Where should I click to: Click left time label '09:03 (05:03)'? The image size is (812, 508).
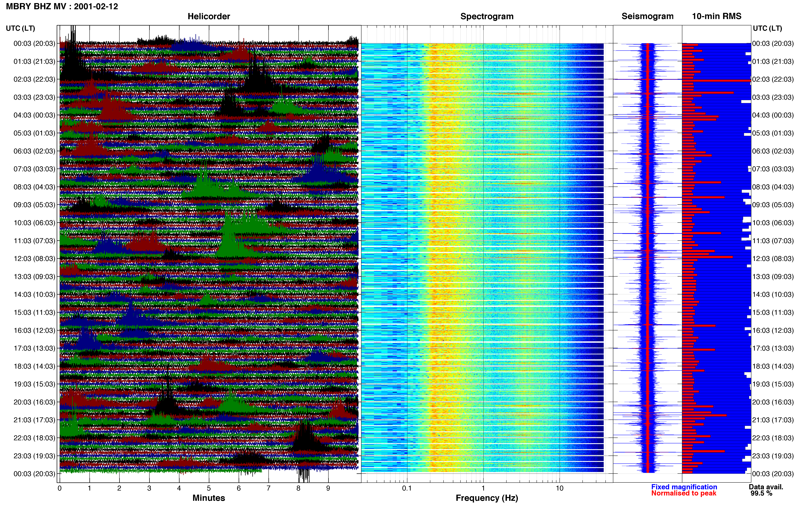click(34, 205)
